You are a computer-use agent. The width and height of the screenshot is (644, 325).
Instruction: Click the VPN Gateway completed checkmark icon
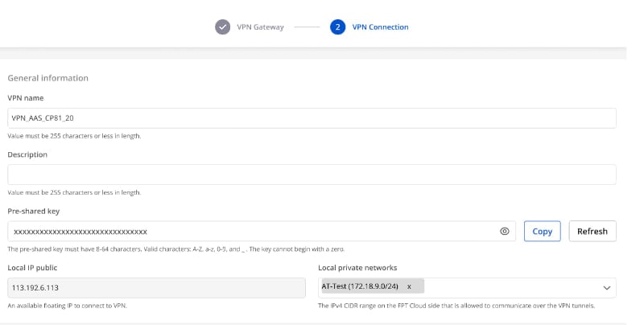[x=222, y=27]
